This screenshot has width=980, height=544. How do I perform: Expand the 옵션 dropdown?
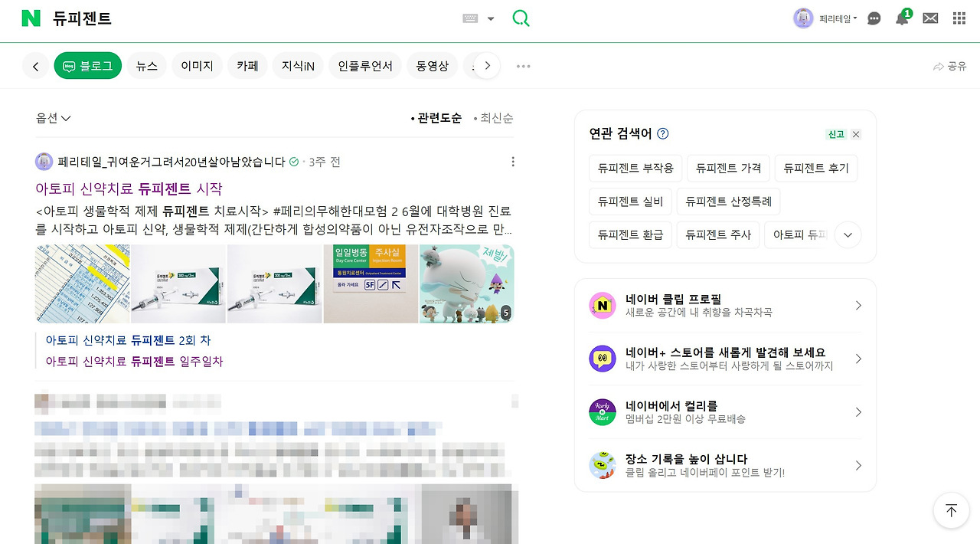coord(52,118)
